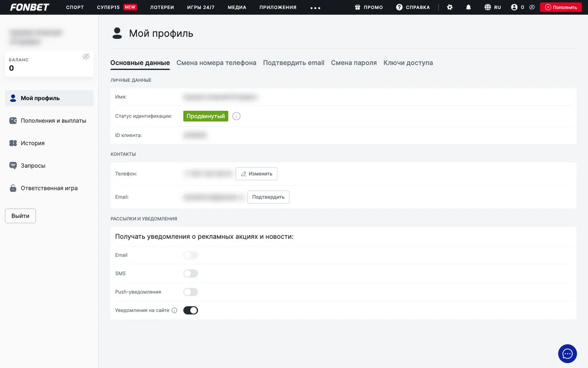Switch to Ключи доступа tab
This screenshot has height=368, width=588.
click(408, 63)
